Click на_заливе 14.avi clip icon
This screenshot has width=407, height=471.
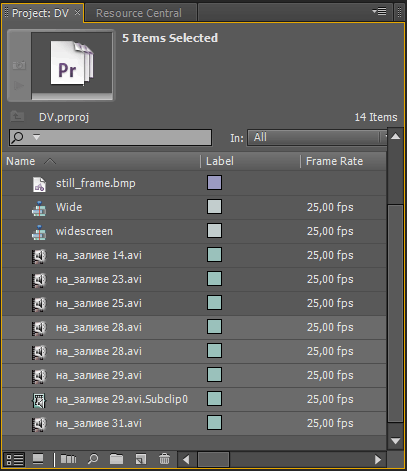(39, 256)
